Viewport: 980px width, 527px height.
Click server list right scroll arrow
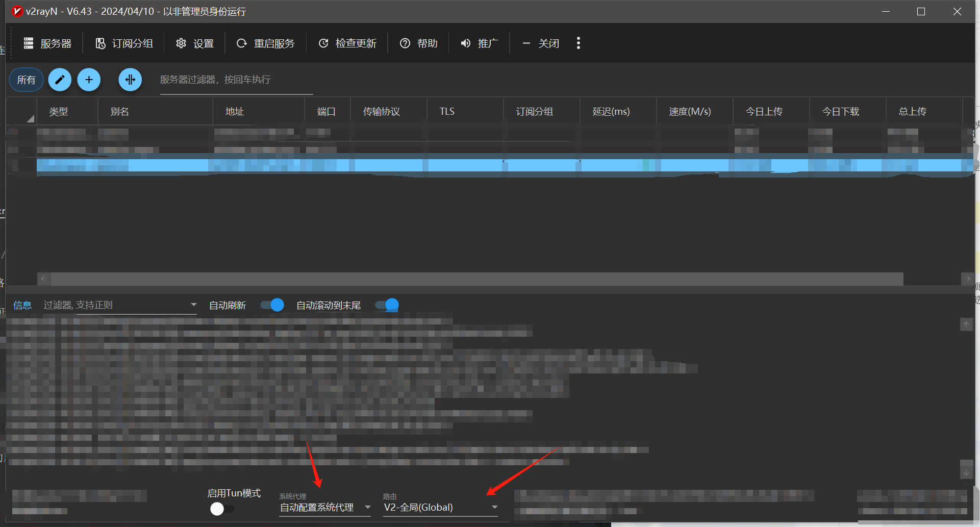(968, 279)
